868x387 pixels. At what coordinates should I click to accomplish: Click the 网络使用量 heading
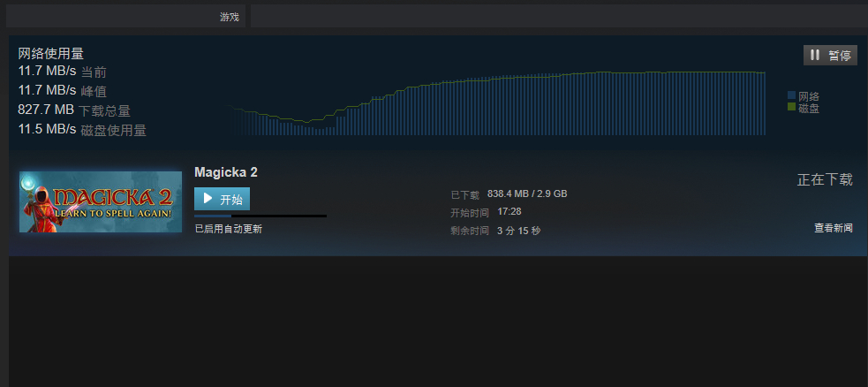click(51, 54)
